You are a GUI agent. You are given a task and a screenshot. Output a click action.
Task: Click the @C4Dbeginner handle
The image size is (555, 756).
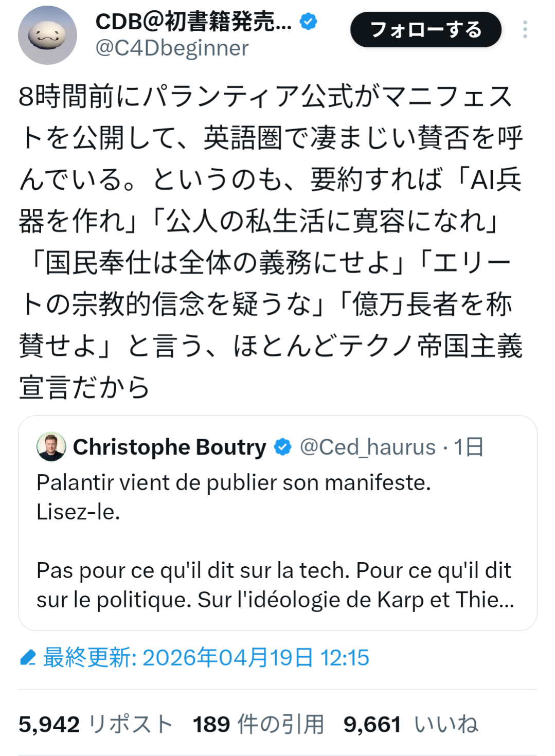pos(172,48)
